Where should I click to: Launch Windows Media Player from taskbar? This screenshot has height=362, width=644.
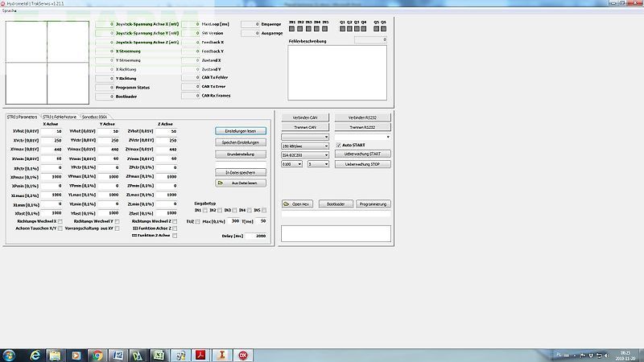click(x=76, y=355)
